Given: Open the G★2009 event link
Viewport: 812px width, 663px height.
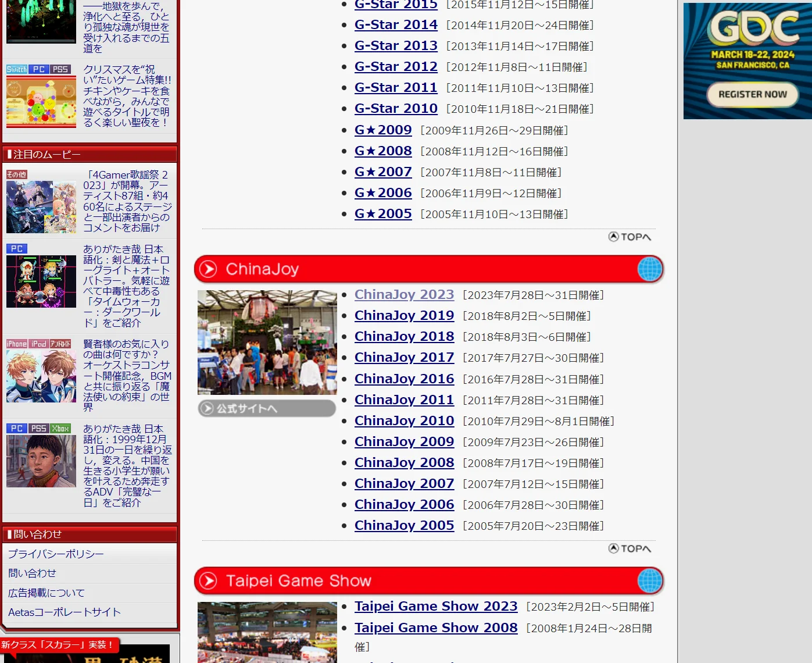Looking at the screenshot, I should (383, 130).
